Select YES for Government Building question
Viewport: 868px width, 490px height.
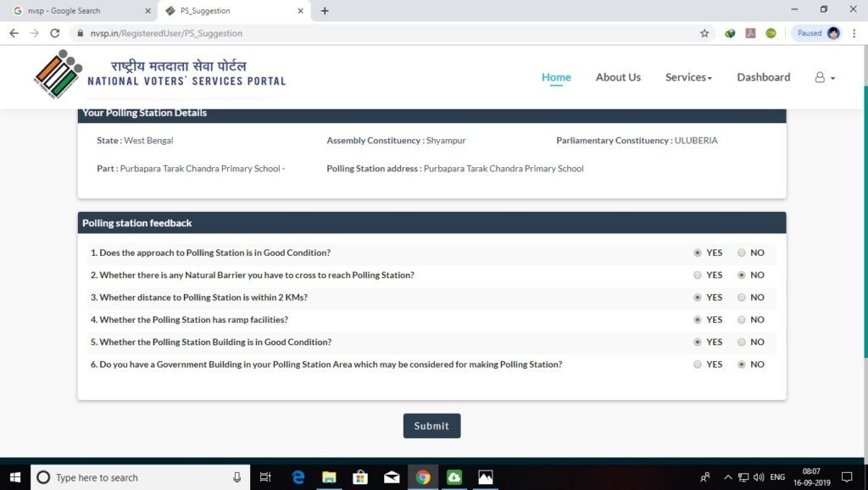click(698, 365)
